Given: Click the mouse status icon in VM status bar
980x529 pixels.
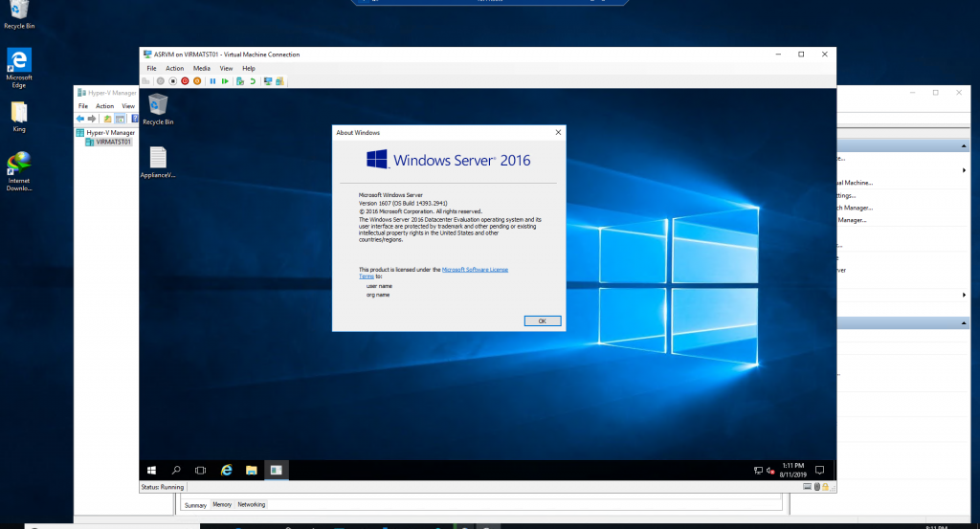Looking at the screenshot, I should pyautogui.click(x=817, y=487).
